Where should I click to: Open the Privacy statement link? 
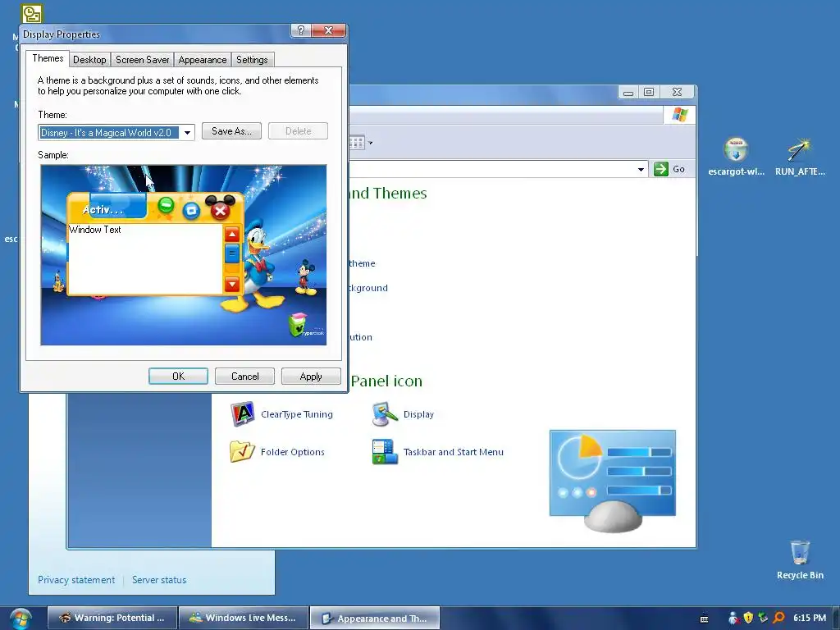point(76,580)
